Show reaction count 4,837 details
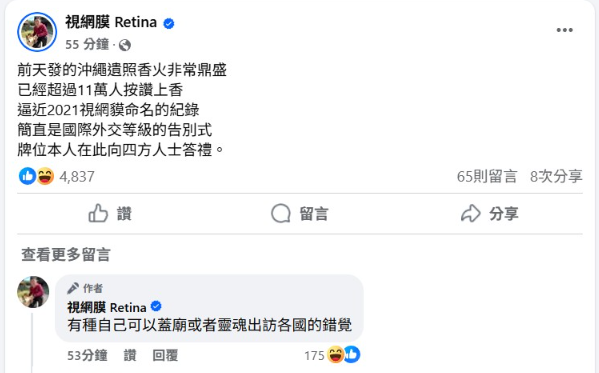Screen dimensions: 599x373 [76, 177]
